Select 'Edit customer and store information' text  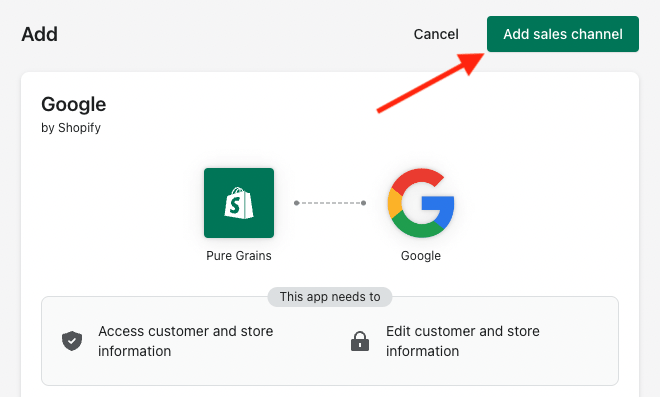(463, 341)
